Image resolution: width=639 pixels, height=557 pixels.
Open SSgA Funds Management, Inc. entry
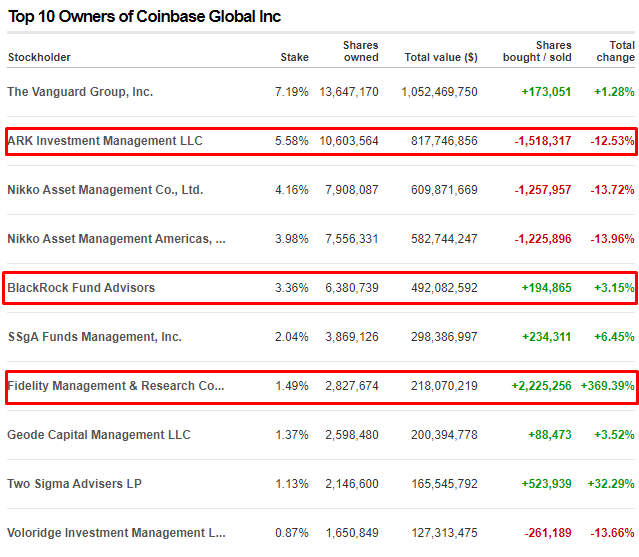94,337
